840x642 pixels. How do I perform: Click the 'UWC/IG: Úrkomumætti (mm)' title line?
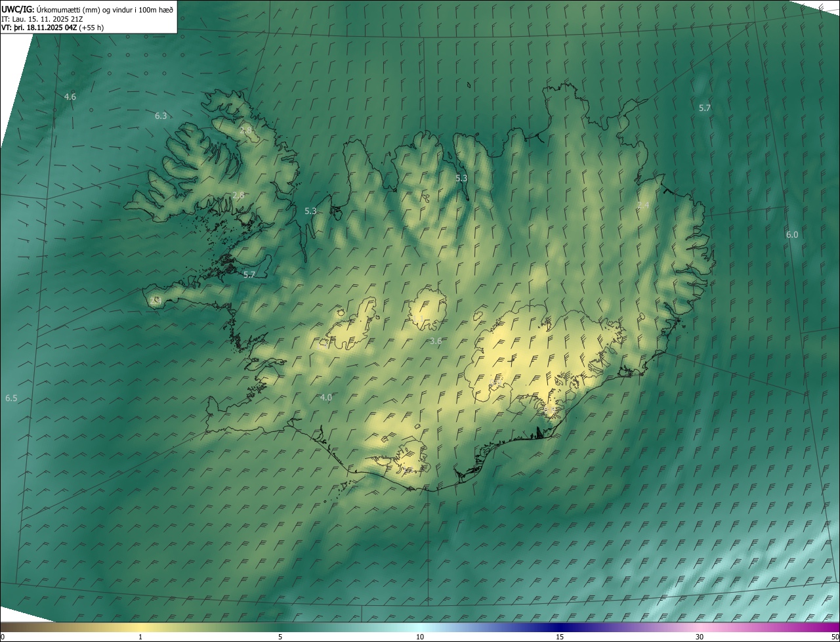pyautogui.click(x=88, y=9)
